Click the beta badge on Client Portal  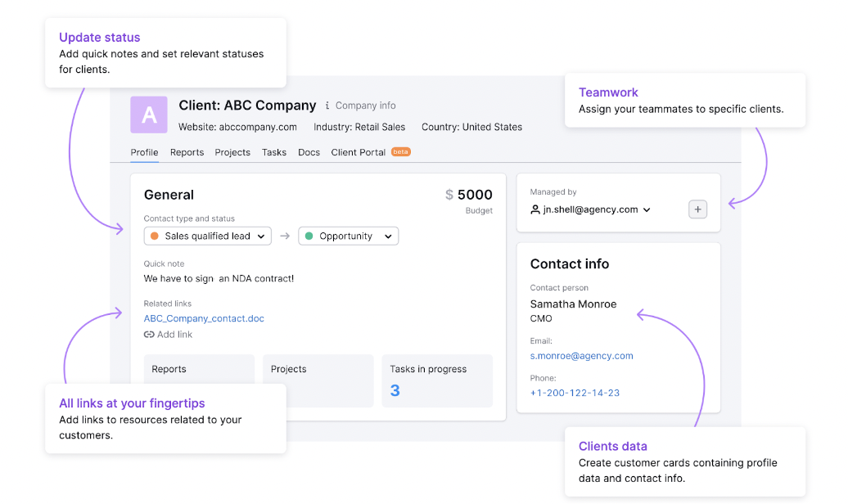[x=399, y=151]
